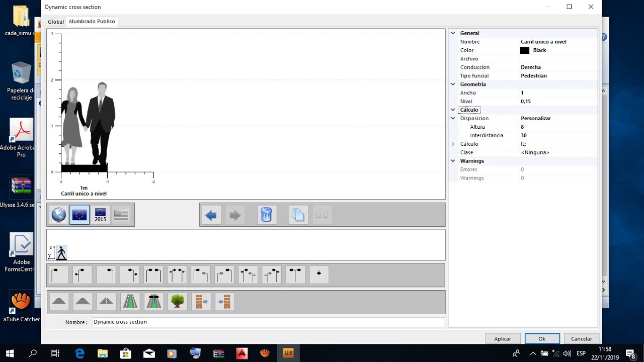
Task: Switch to the Global tab
Action: pos(56,22)
